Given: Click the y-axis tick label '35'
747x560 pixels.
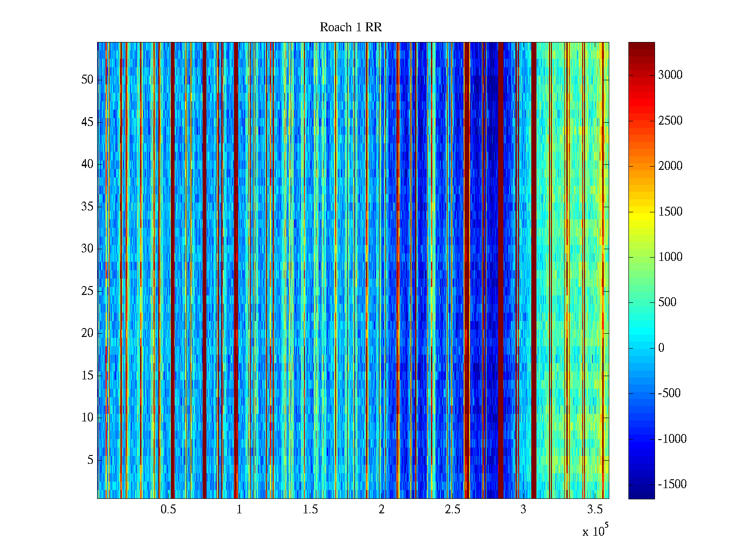Looking at the screenshot, I should [87, 207].
